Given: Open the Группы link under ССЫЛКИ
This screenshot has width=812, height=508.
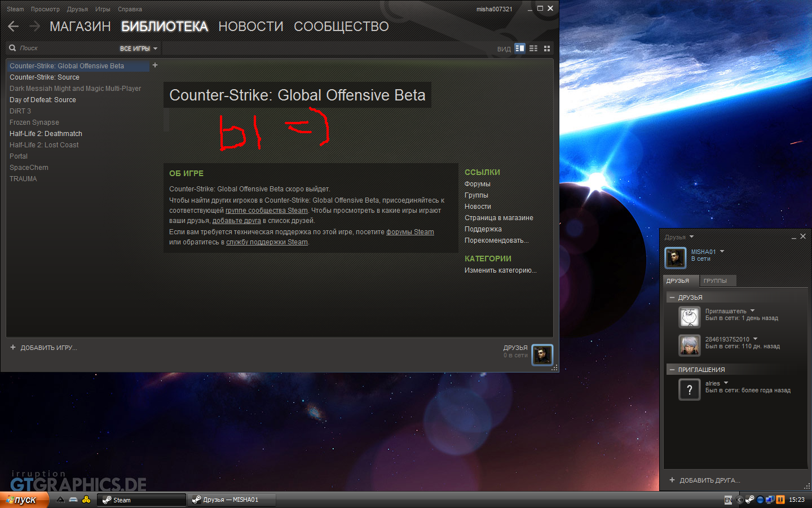Looking at the screenshot, I should (476, 195).
